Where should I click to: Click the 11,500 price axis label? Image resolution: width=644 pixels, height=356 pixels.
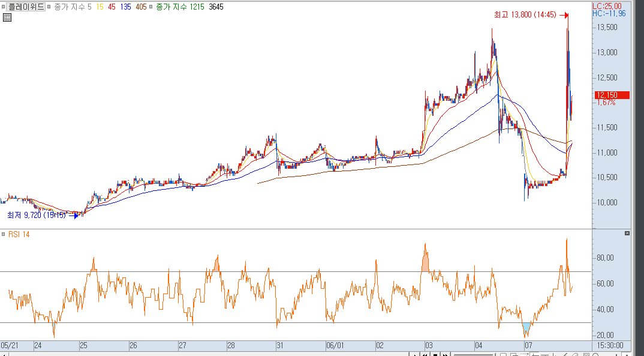click(x=607, y=127)
